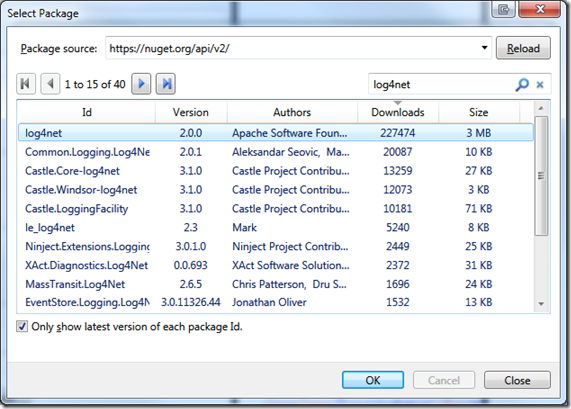Click the window's top-right close X button
Image resolution: width=571 pixels, height=409 pixels.
[540, 9]
